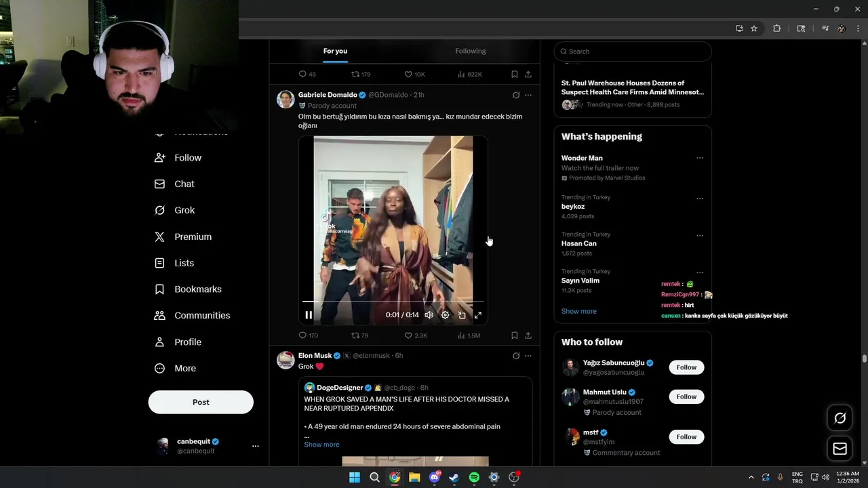This screenshot has width=868, height=488.
Task: Open Chrome three-dot menu
Action: pyautogui.click(x=859, y=28)
